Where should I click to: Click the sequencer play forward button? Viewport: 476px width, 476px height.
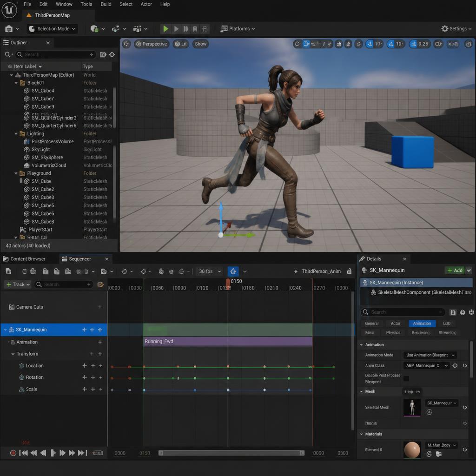(x=53, y=453)
